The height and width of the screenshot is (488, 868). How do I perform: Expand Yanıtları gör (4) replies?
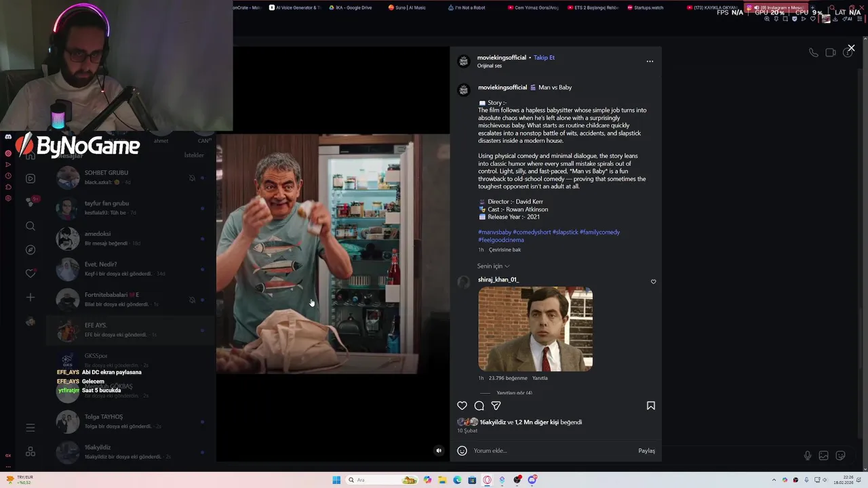click(x=514, y=393)
